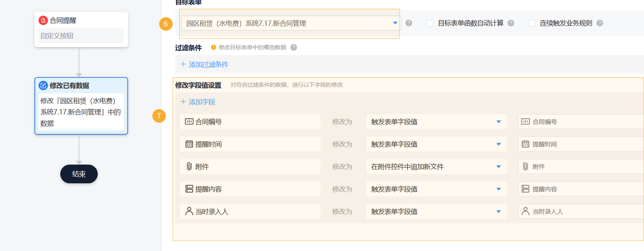Enable 连续触发业务规则 checkbox

click(532, 23)
